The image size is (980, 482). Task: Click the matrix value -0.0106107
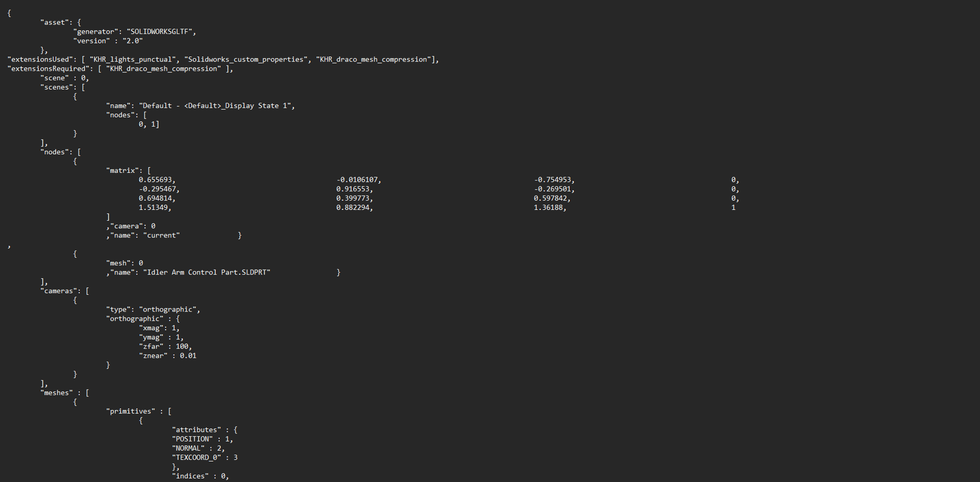[357, 180]
